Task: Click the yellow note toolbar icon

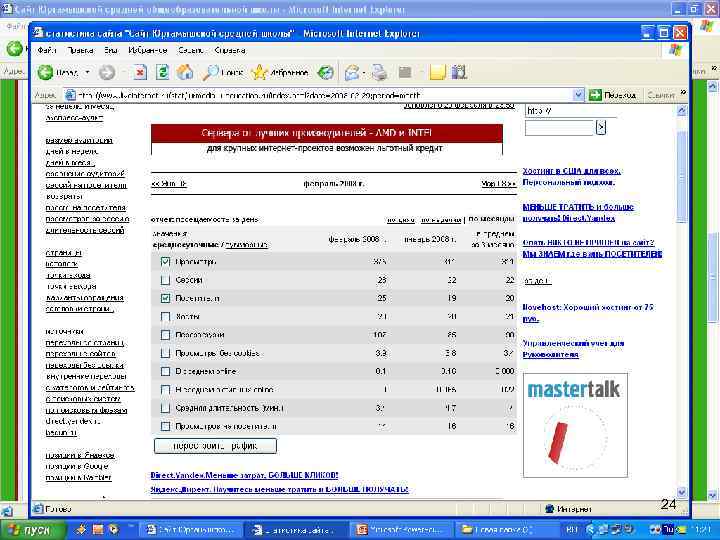Action: tap(437, 72)
